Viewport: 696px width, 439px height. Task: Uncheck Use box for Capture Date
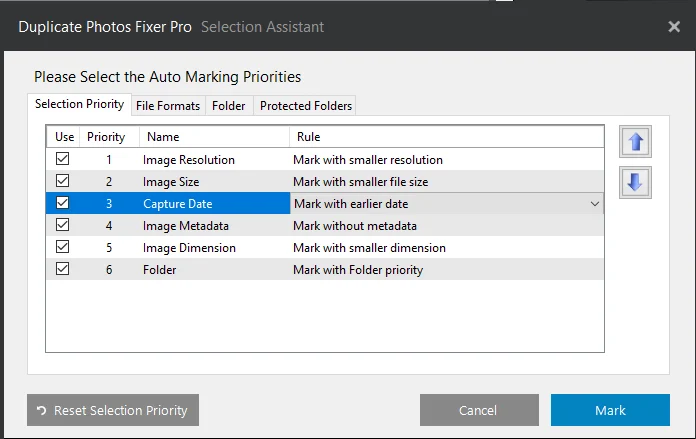63,203
